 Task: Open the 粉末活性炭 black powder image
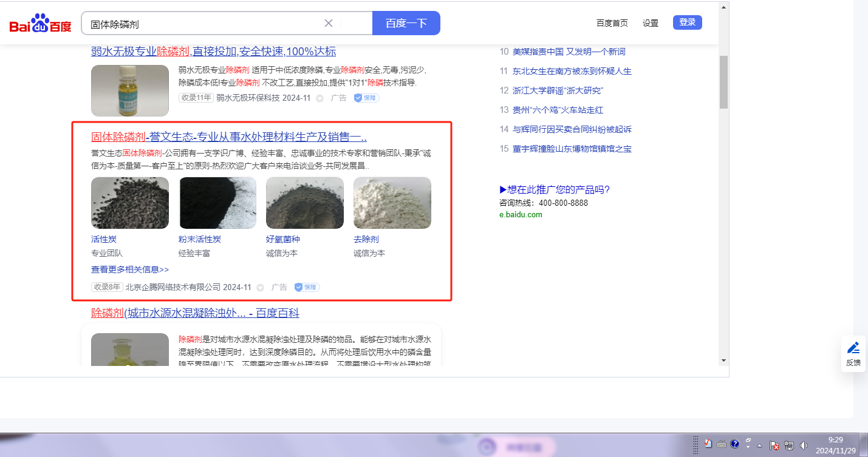tap(217, 203)
